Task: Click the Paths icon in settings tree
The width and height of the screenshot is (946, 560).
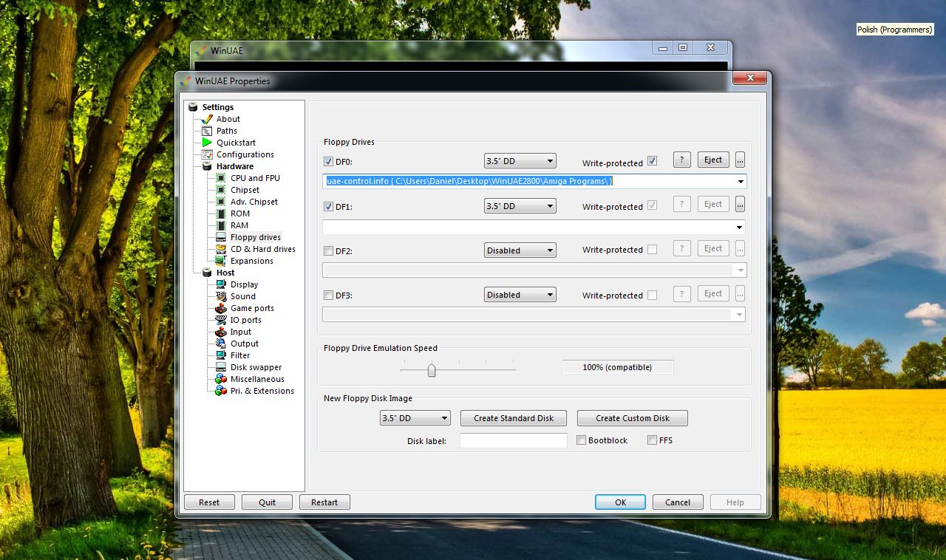Action: point(207,131)
